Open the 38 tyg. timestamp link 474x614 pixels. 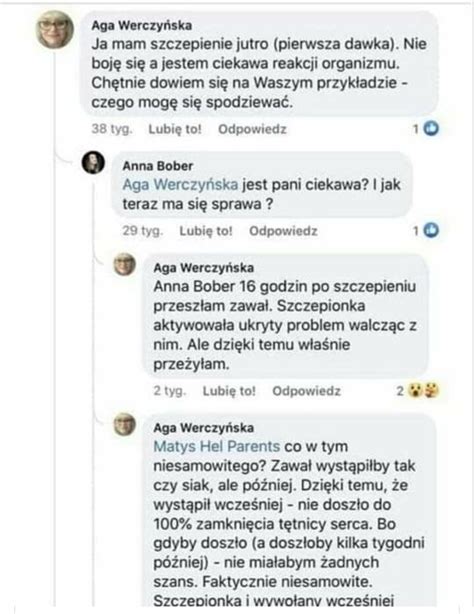click(112, 129)
